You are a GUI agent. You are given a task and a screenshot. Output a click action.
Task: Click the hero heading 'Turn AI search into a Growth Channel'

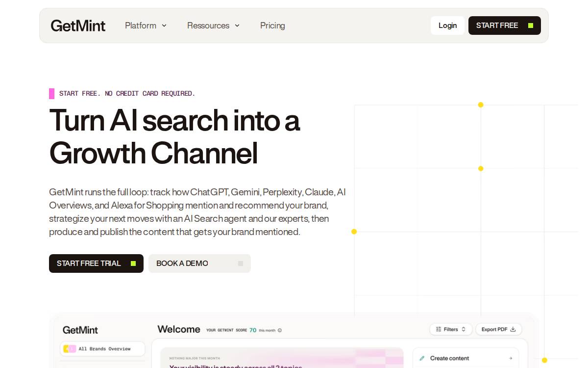[x=174, y=136]
